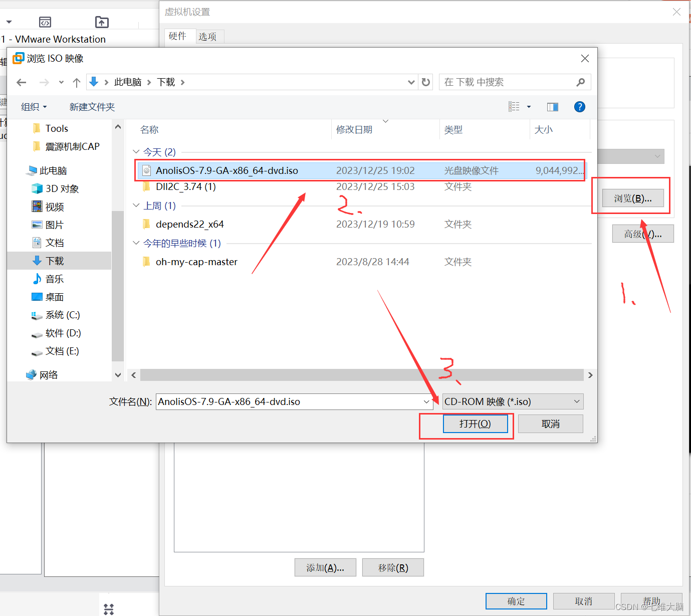The image size is (691, 616).
Task: Toggle the preview pane icon
Action: pos(553,107)
